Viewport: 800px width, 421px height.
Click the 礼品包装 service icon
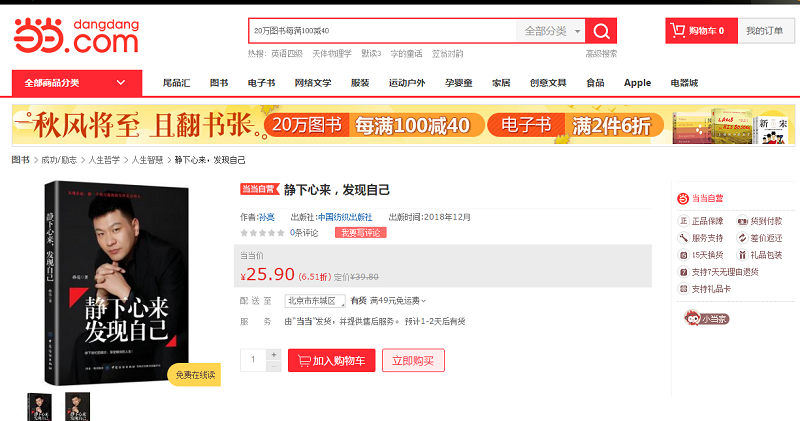pyautogui.click(x=742, y=255)
